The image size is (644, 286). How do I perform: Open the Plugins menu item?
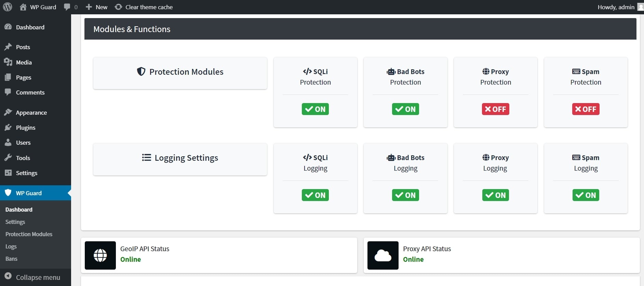[x=26, y=128]
